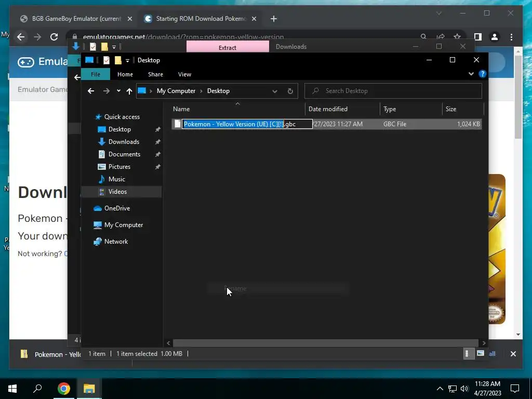Switch to Large icons view in status bar
The height and width of the screenshot is (399, 532).
point(481,353)
